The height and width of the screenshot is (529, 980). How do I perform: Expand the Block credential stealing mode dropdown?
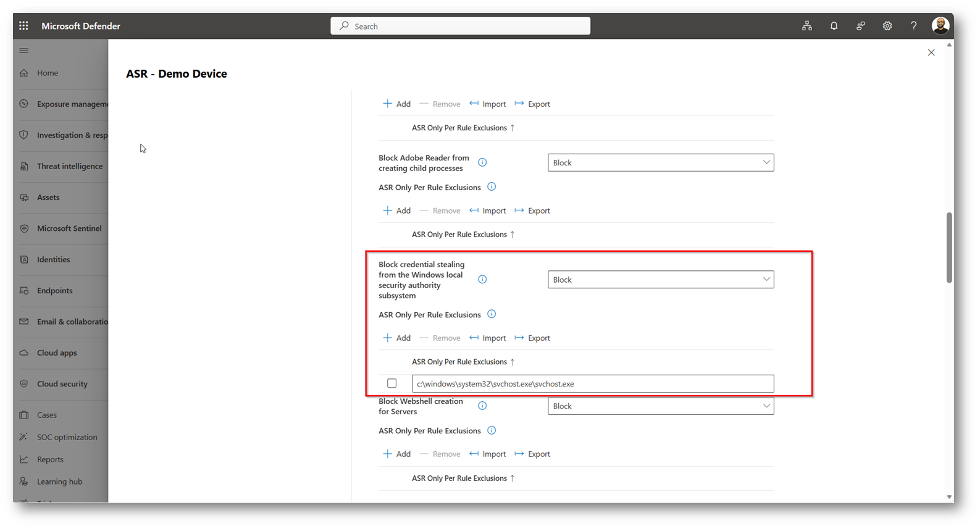(x=660, y=280)
